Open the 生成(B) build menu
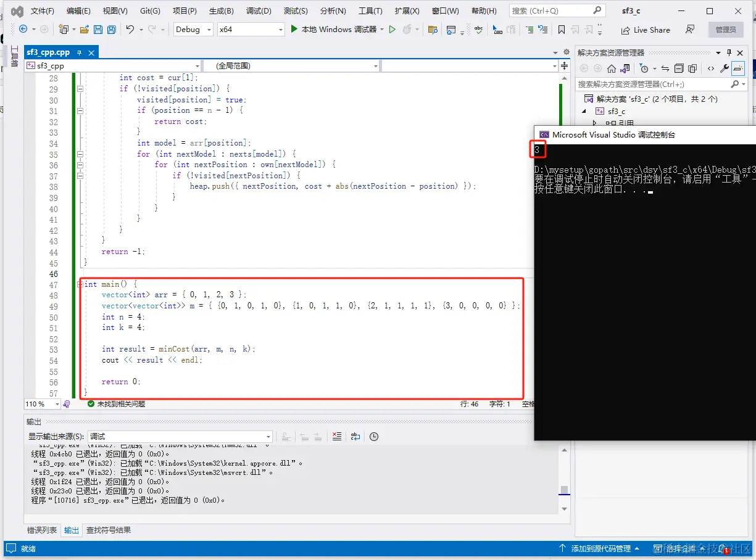Viewport: 756px width, 560px height. click(x=221, y=11)
